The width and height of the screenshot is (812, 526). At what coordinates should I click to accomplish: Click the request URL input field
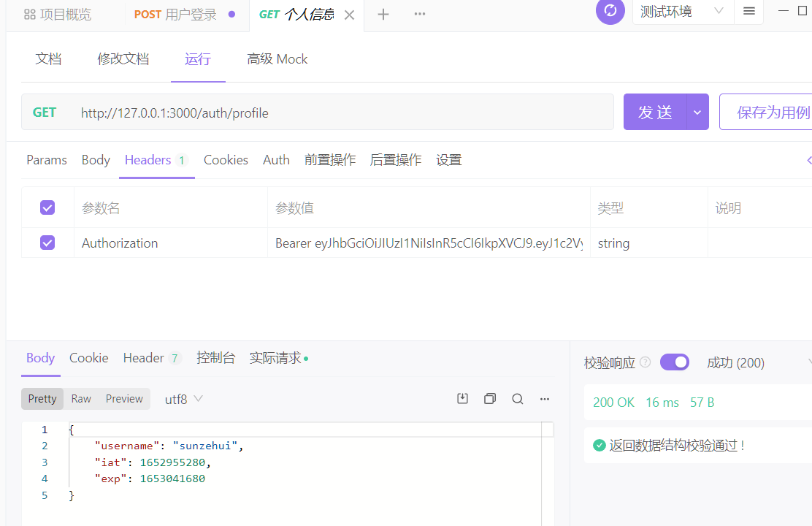343,113
